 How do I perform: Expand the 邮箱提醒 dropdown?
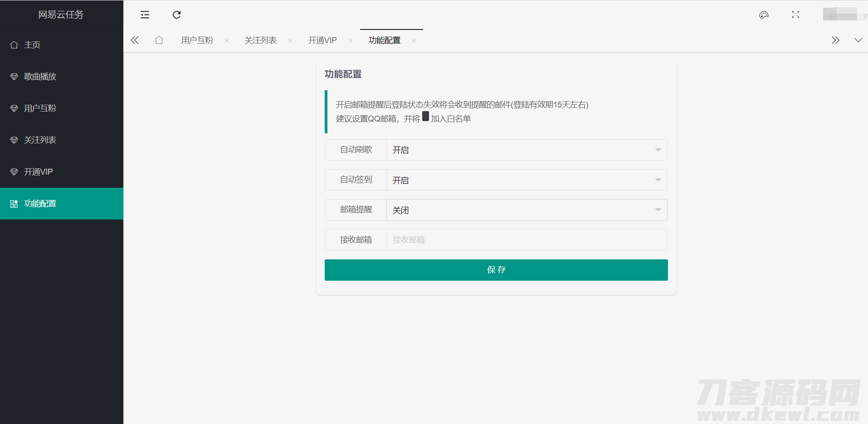tap(526, 210)
